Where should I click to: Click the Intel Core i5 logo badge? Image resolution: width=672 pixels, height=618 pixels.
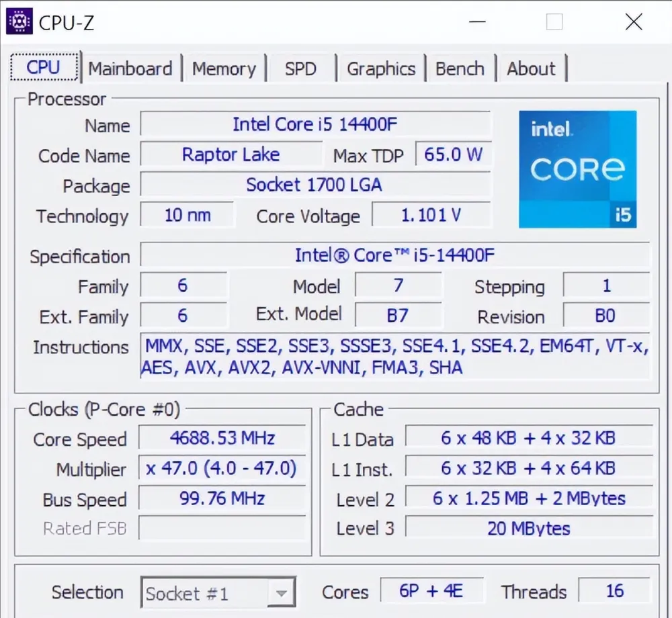coord(577,169)
